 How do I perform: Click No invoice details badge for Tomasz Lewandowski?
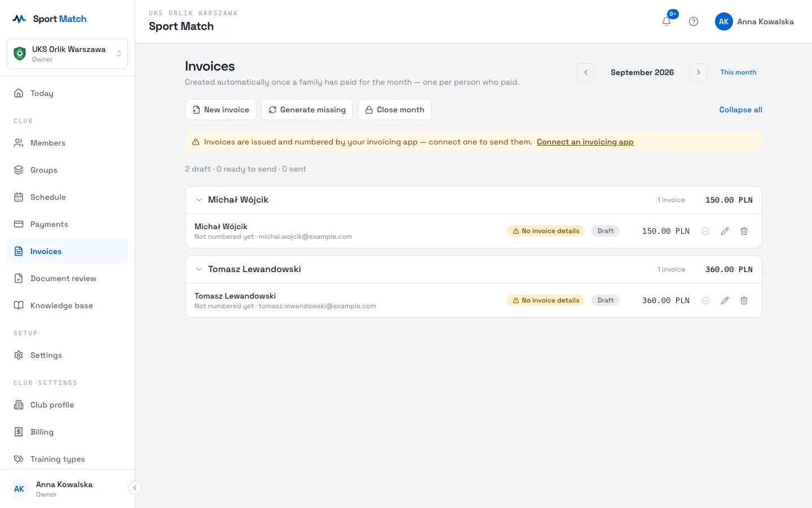click(546, 300)
